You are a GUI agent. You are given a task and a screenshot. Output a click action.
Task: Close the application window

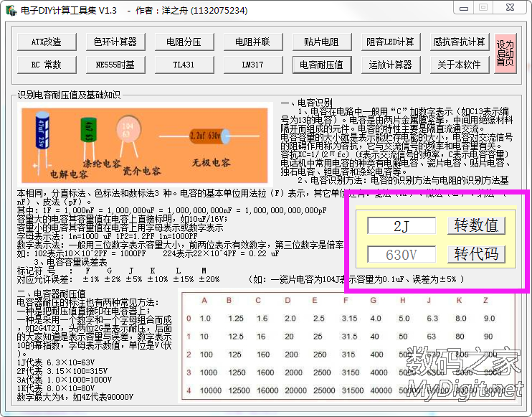[x=510, y=7]
